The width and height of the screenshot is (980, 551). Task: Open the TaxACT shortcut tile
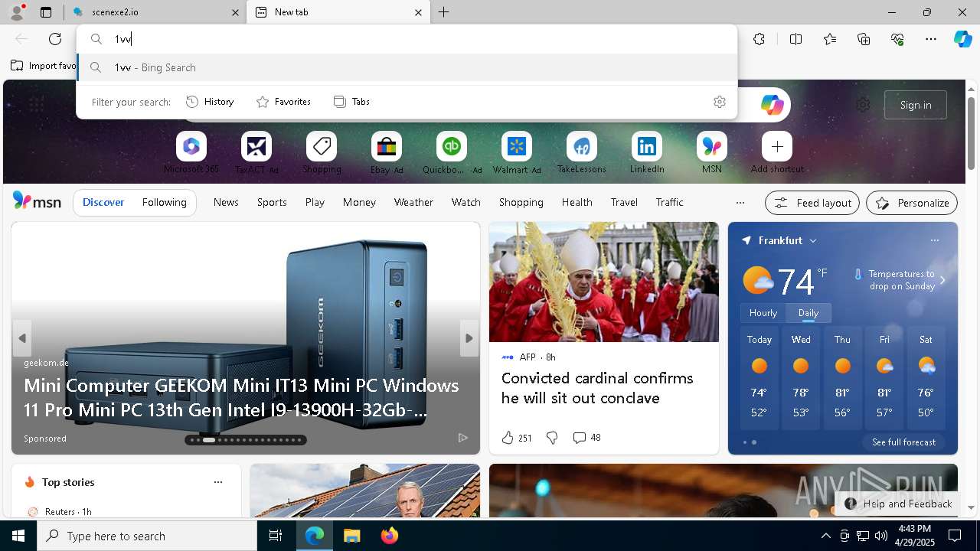point(256,146)
